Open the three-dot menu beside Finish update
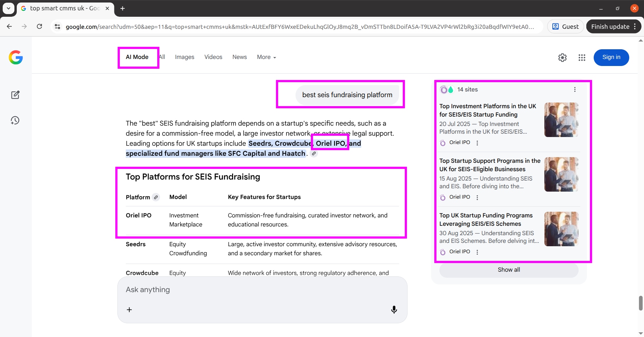The image size is (644, 337). 636,26
